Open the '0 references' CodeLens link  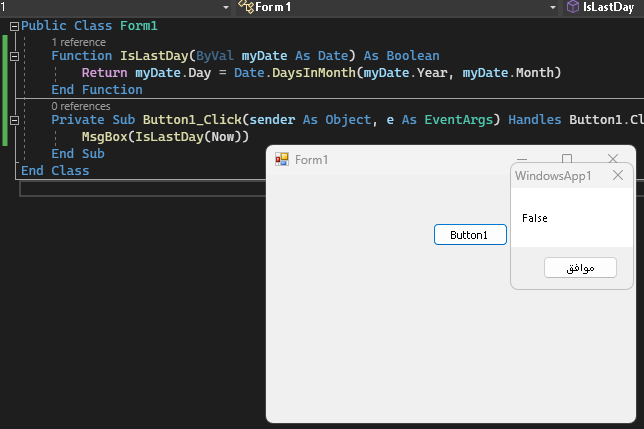click(81, 106)
